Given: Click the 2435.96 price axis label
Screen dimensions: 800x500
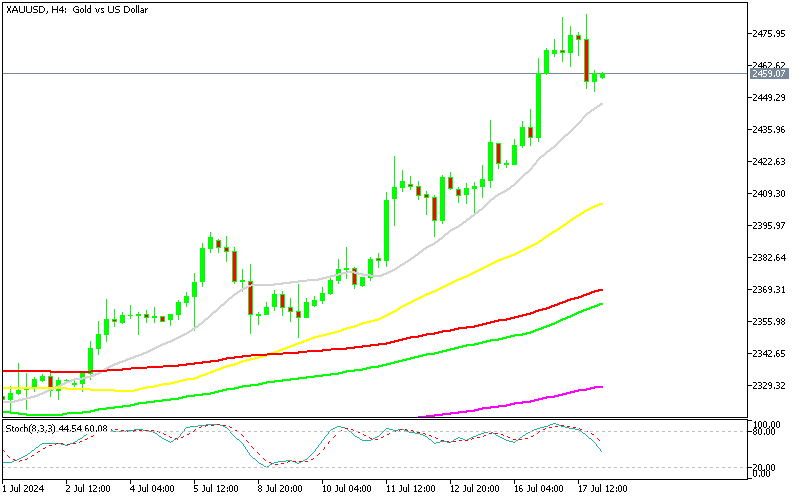Looking at the screenshot, I should [x=768, y=130].
